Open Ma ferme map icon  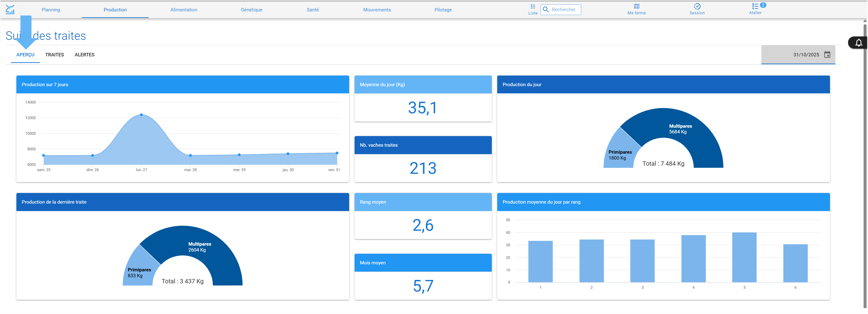[x=637, y=6]
